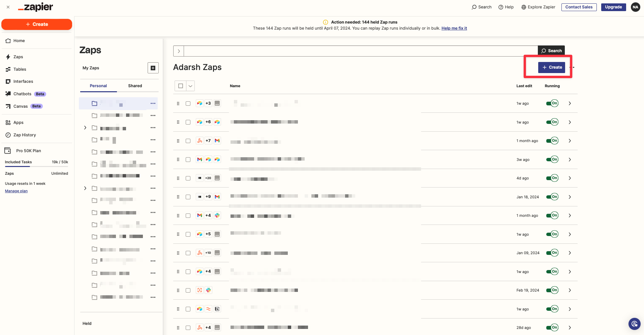The height and width of the screenshot is (335, 644).
Task: Switch to the Shared tab
Action: click(x=135, y=86)
